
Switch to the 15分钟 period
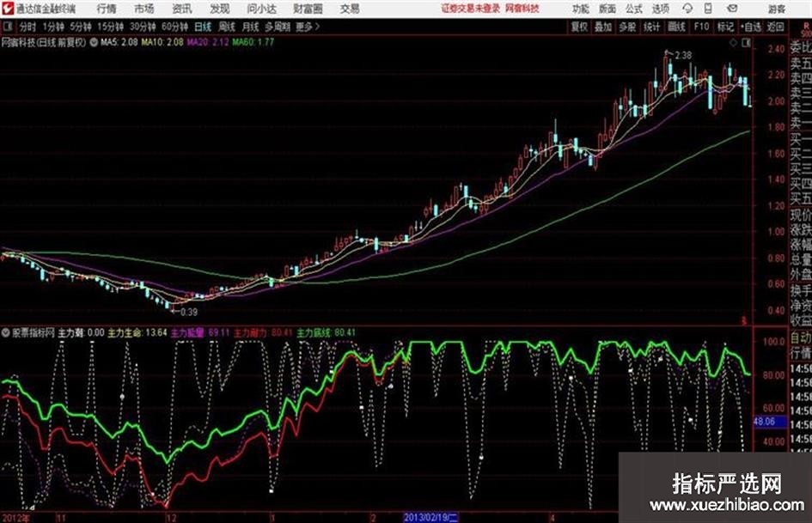click(110, 27)
